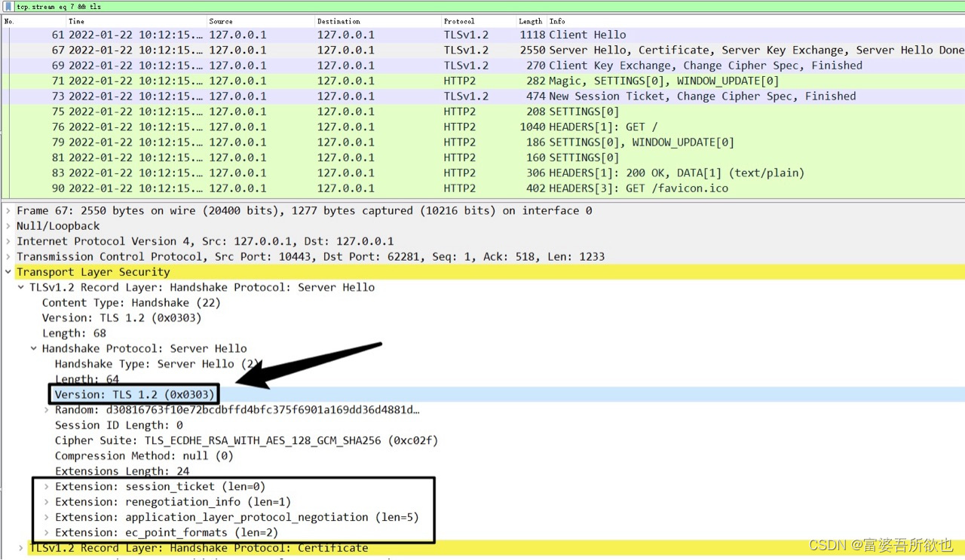Expand Internet Protocol Version 4 details
The height and width of the screenshot is (560, 965).
pyautogui.click(x=8, y=240)
